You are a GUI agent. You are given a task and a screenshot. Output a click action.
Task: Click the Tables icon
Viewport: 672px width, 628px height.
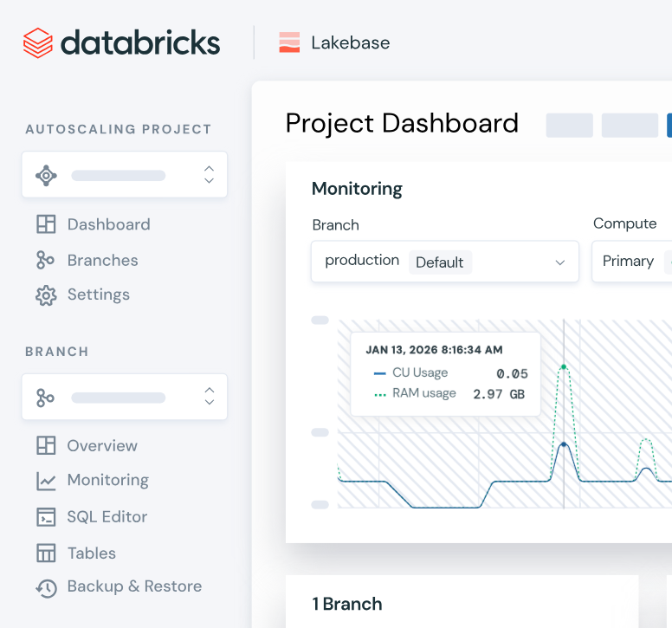point(46,553)
